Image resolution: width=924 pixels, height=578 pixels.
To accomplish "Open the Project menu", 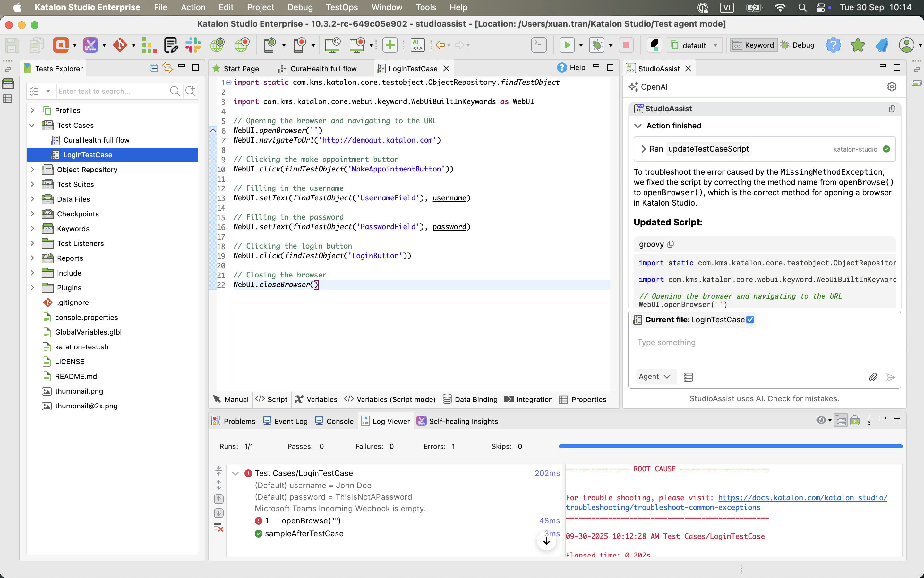I will (x=261, y=7).
